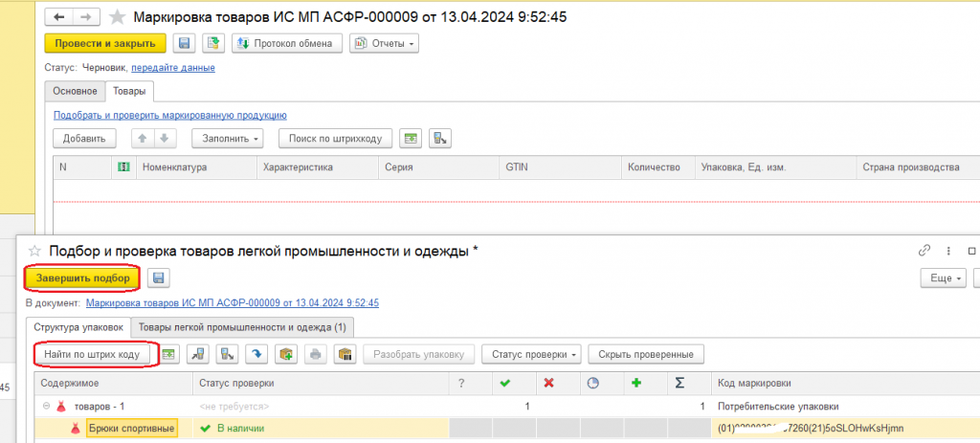The height and width of the screenshot is (443, 980).
Task: Go back with the left arrow
Action: [60, 17]
